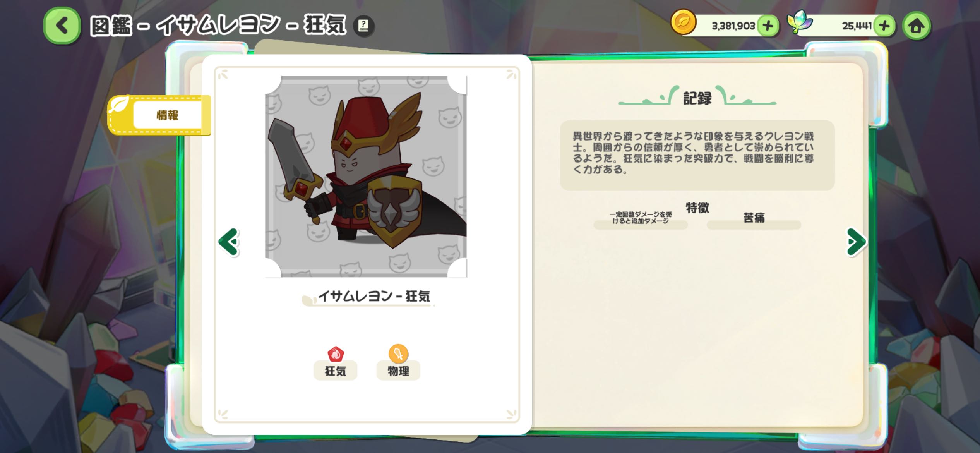
Task: Click the 一定回数ダメージ trait description
Action: (x=641, y=218)
